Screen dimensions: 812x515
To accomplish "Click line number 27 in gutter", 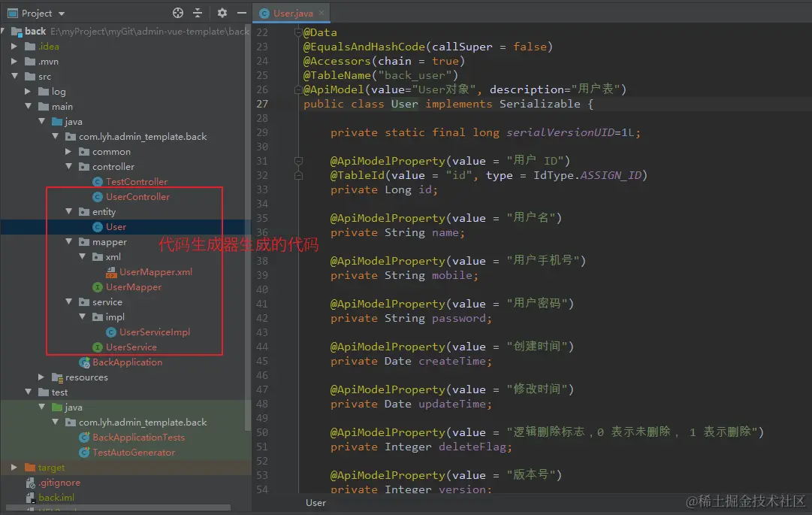I will click(262, 104).
